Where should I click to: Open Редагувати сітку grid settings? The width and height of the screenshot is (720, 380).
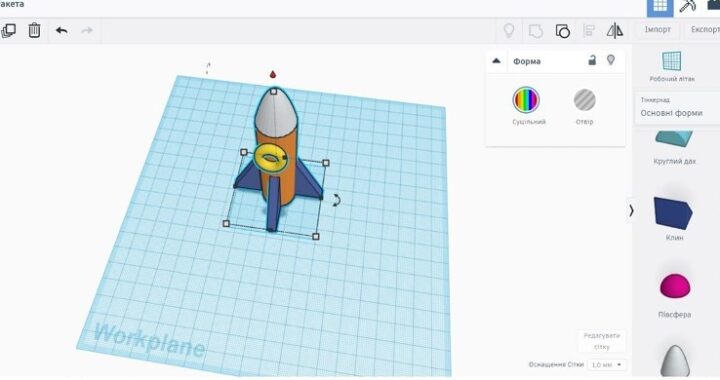602,341
